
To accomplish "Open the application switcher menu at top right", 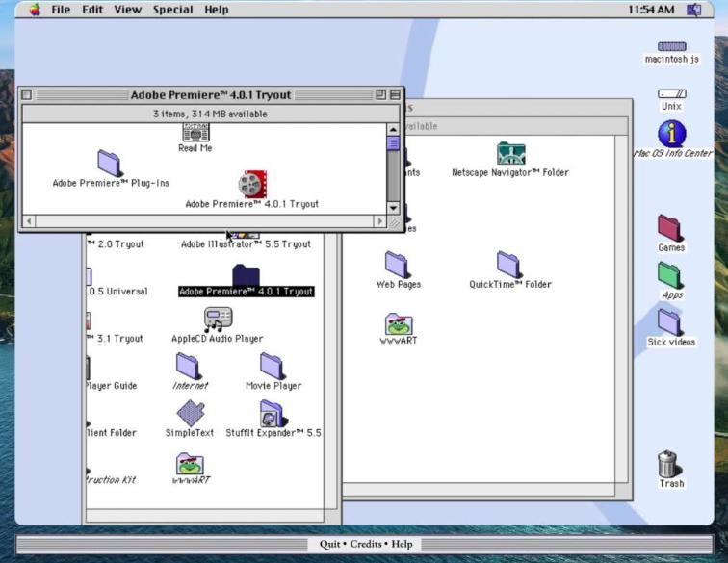I will (x=693, y=10).
